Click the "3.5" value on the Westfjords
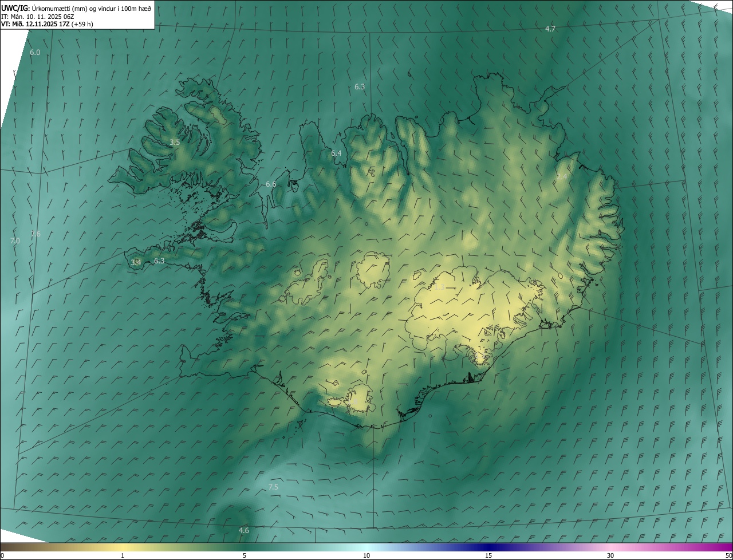The image size is (733, 560). (x=175, y=142)
